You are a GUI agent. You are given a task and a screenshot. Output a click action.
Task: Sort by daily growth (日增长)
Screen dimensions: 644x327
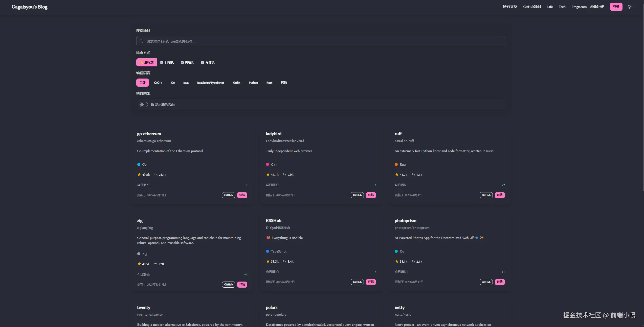point(167,62)
